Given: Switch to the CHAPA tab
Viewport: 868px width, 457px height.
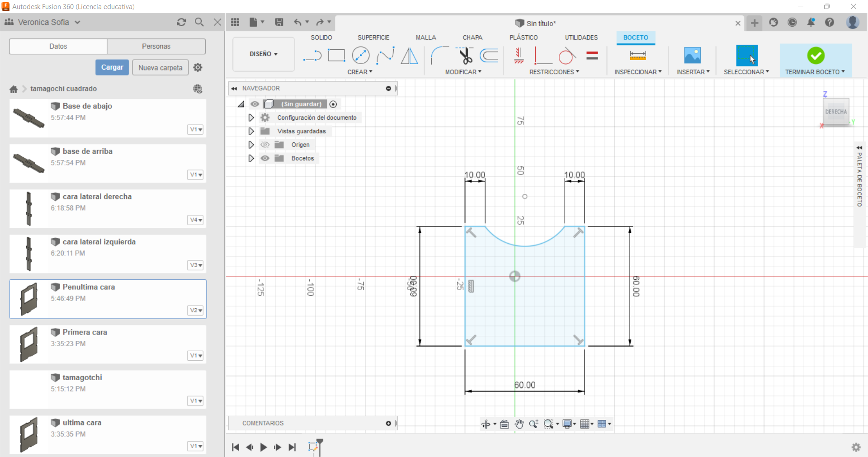Looking at the screenshot, I should 472,38.
